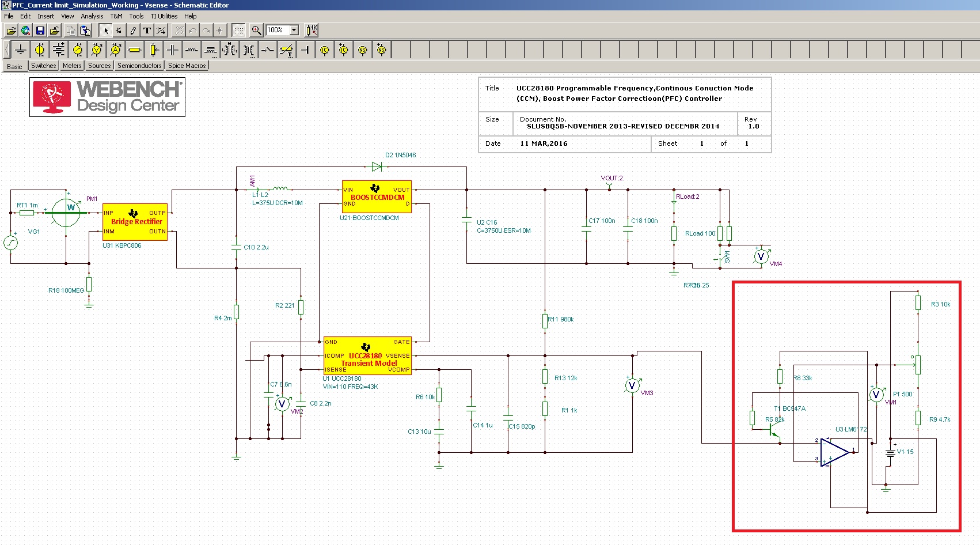Select the Wire drawing tool
This screenshot has width=980, height=545.
point(119,31)
